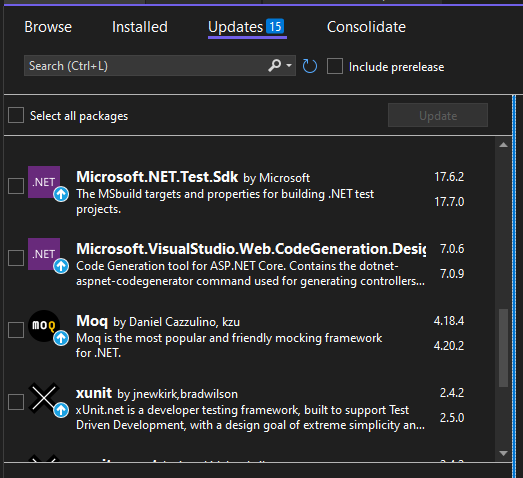Click the package list scroll down arrow
This screenshot has width=523, height=478.
(x=504, y=453)
